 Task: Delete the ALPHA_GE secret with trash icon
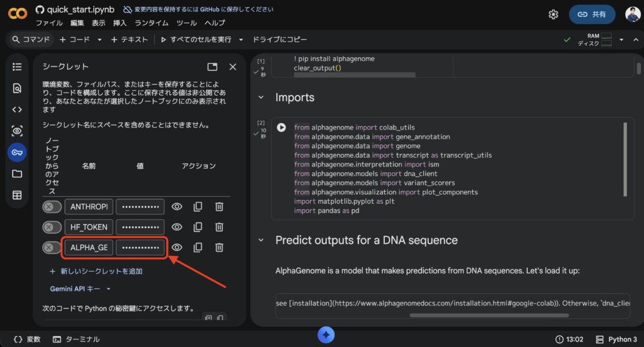(219, 248)
